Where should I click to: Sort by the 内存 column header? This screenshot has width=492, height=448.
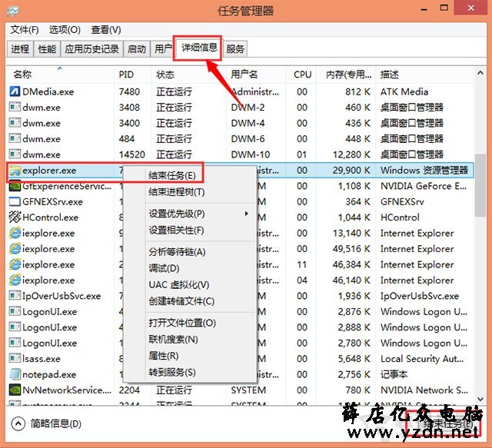[346, 75]
